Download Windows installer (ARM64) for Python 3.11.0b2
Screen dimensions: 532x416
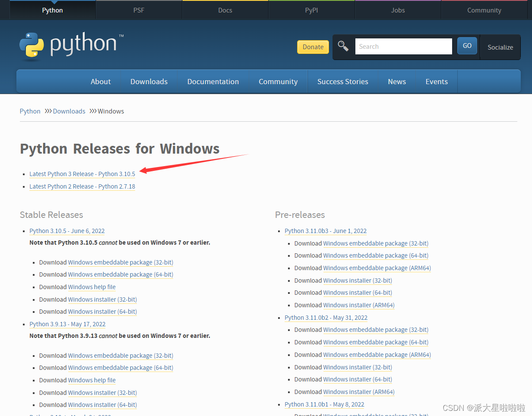point(359,392)
